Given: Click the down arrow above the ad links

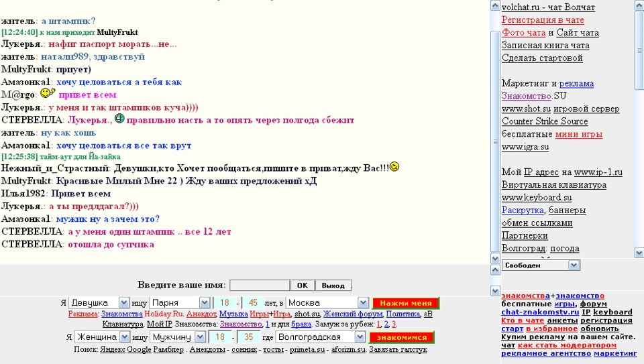Looking at the screenshot, I should point(496,291).
